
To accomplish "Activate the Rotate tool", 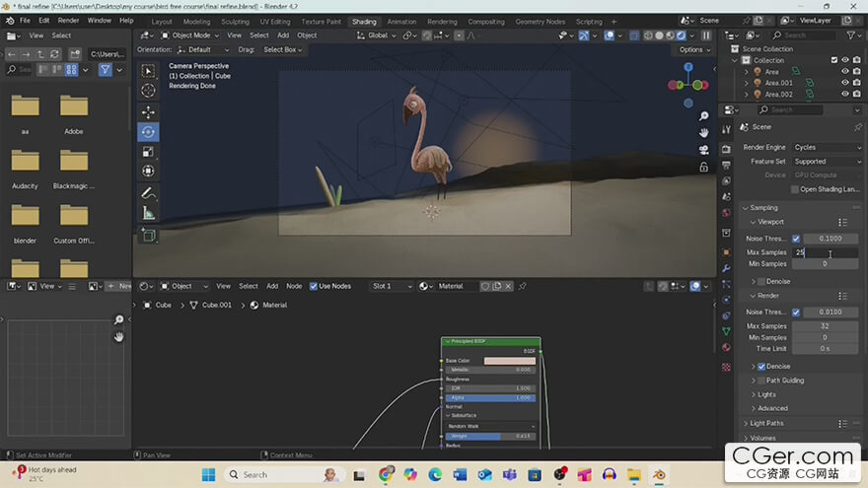I will [x=148, y=132].
